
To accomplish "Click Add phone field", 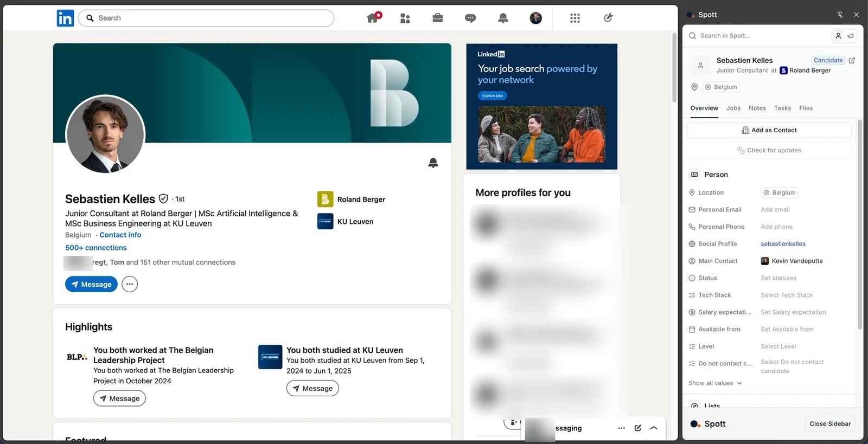I will click(x=776, y=227).
